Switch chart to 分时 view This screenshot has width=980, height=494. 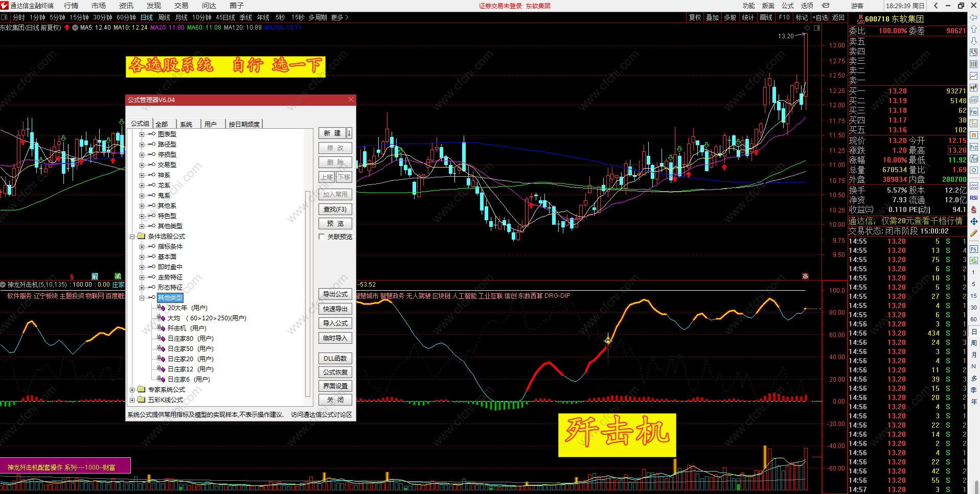coord(19,17)
